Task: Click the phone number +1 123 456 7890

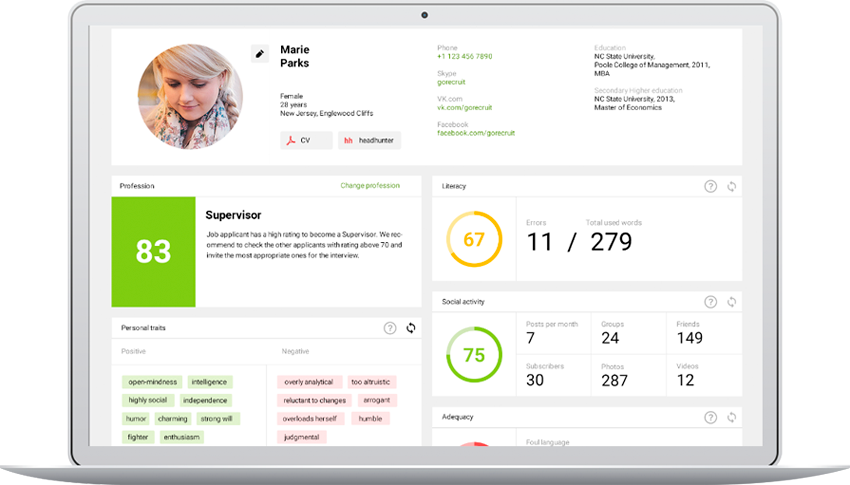Action: (465, 56)
